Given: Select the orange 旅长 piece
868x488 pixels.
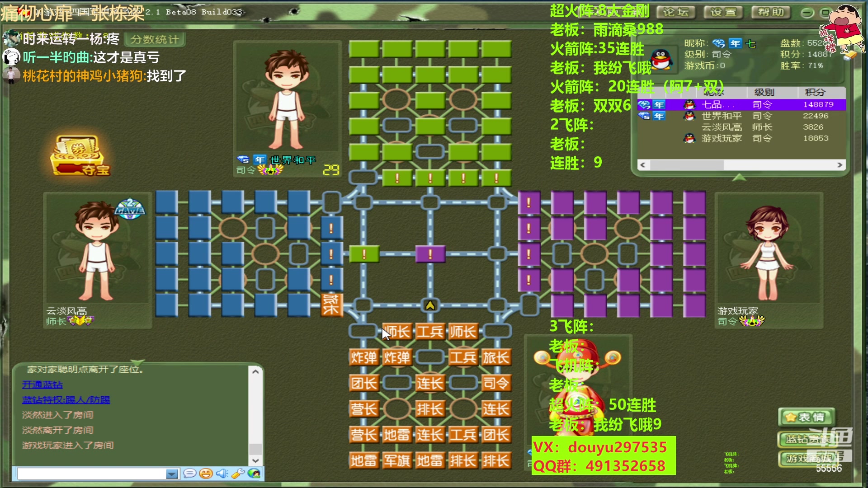Looking at the screenshot, I should point(496,357).
